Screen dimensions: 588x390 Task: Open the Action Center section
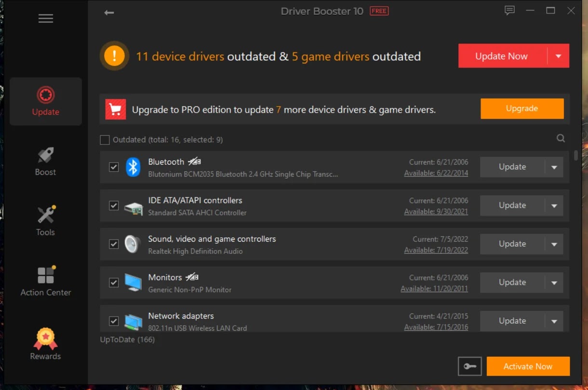(x=46, y=281)
